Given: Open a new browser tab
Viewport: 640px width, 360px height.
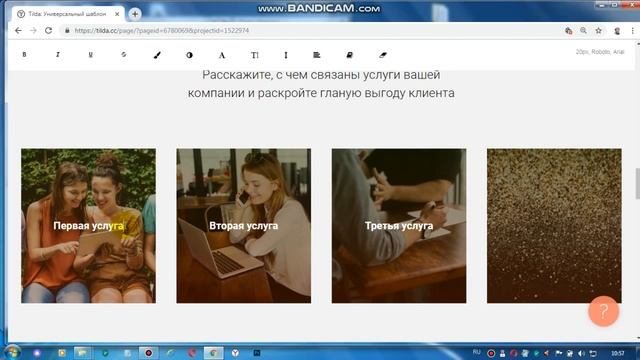Looking at the screenshot, I should tap(135, 14).
